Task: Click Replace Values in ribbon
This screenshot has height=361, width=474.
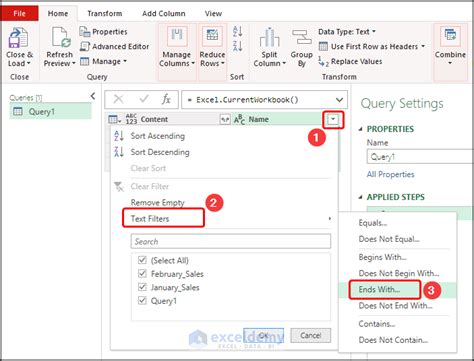Action: click(x=350, y=61)
